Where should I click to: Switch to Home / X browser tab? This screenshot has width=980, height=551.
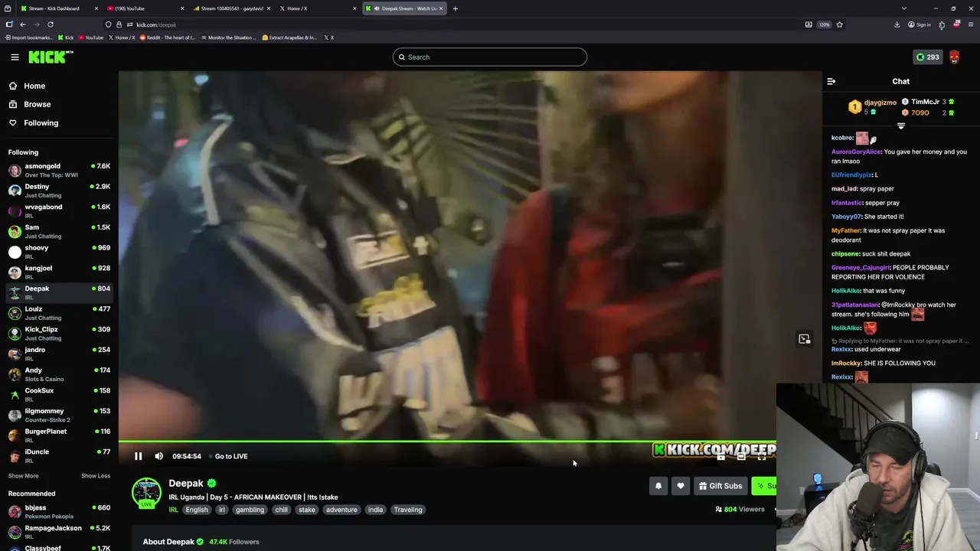(318, 8)
